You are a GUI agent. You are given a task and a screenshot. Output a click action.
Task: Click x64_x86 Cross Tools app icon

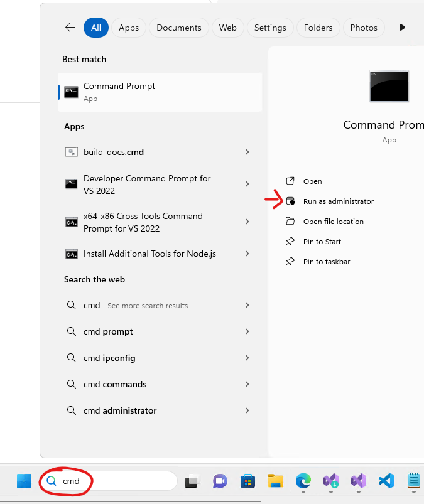point(71,222)
